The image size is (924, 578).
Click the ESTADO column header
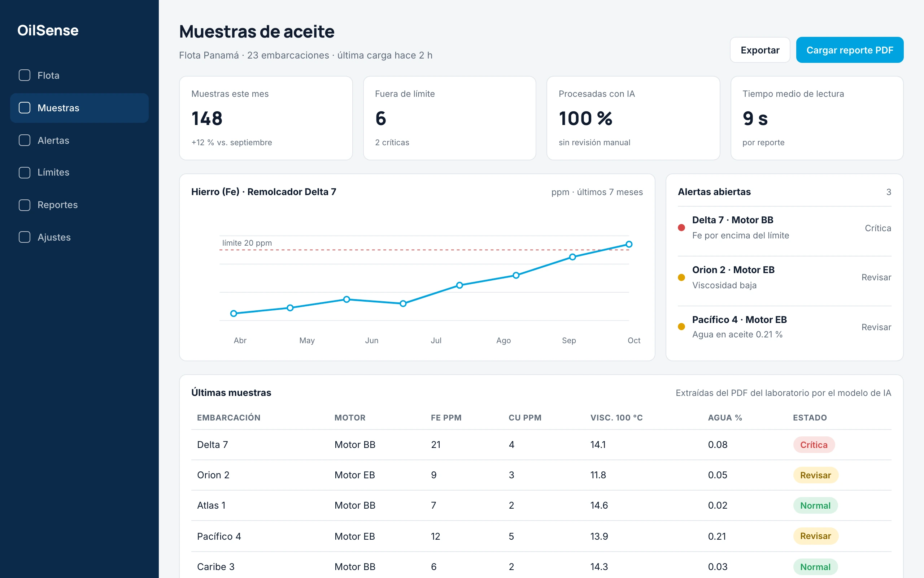coord(810,418)
